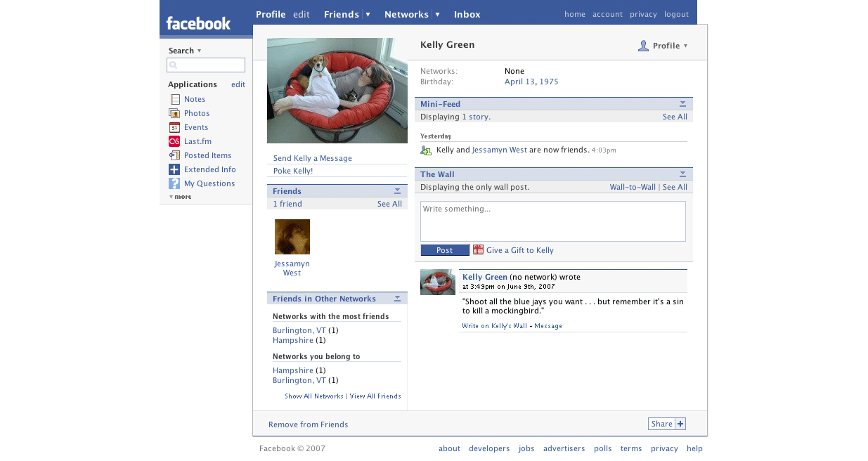Open the help footer link
Screen dimensions: 868x461
point(694,448)
